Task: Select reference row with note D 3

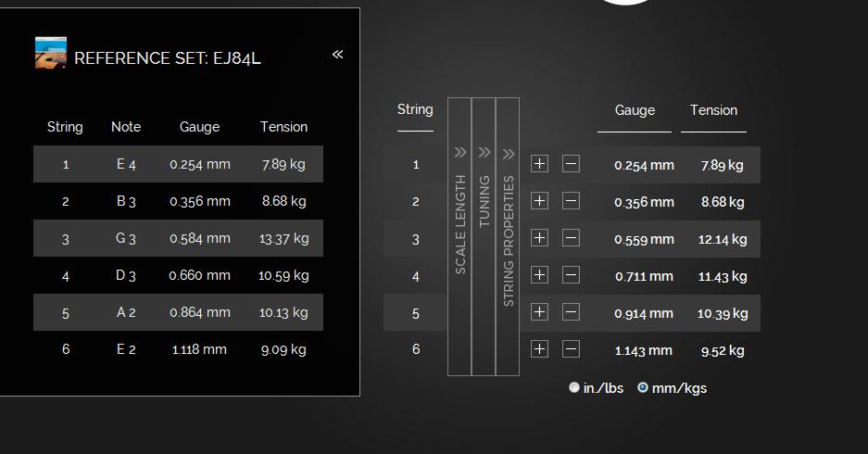Action: (x=178, y=275)
